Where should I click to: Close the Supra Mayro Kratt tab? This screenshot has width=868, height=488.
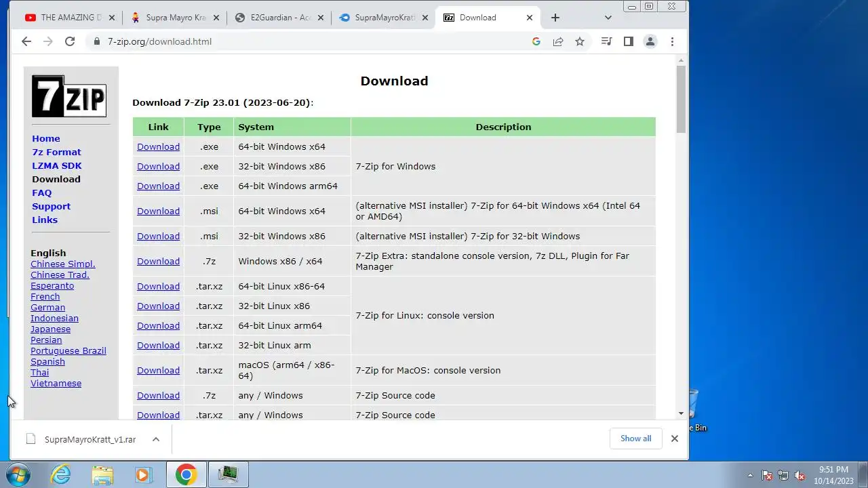pyautogui.click(x=217, y=18)
